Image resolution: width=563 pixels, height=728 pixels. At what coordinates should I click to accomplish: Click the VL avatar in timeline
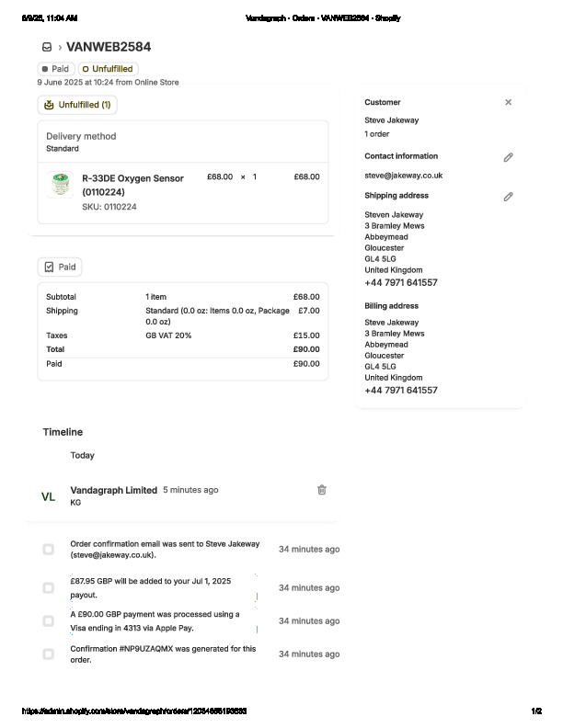(48, 496)
